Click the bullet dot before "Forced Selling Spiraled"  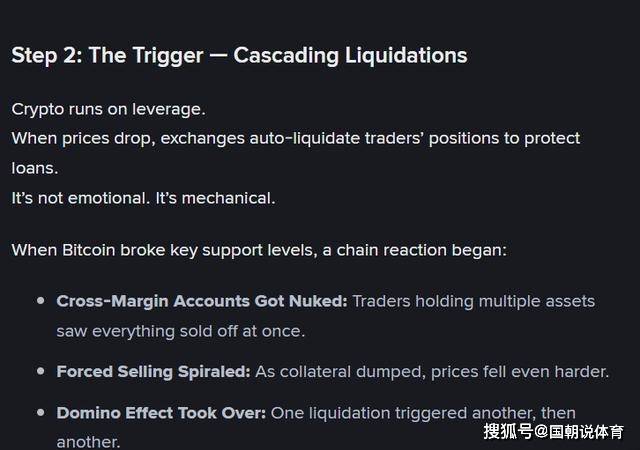41,371
